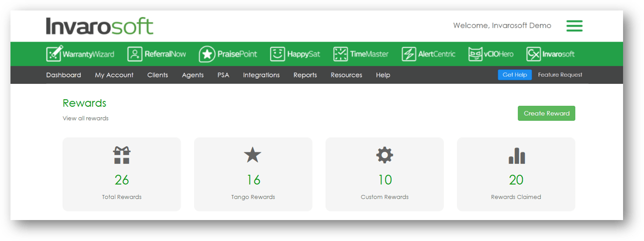Open the vCIOHero mask icon
This screenshot has width=644, height=241.
(475, 54)
